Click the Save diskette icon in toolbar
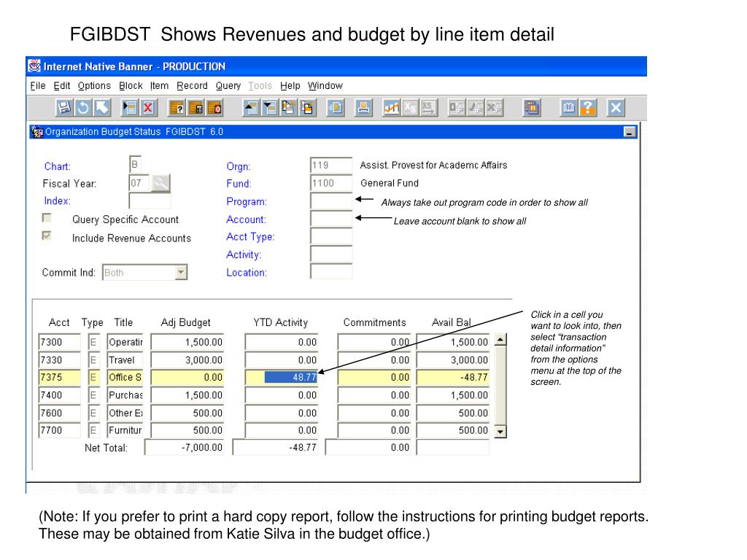 (x=64, y=108)
